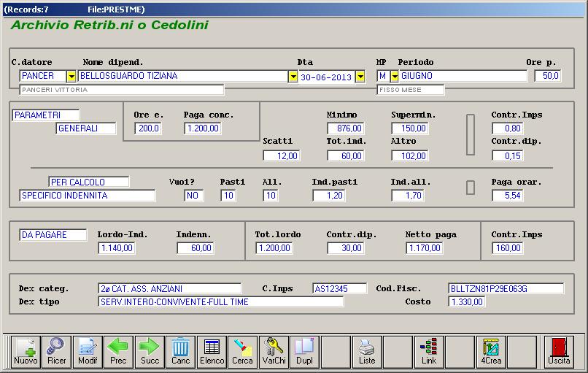
Task: Open VarChi keys icon
Action: [274, 352]
